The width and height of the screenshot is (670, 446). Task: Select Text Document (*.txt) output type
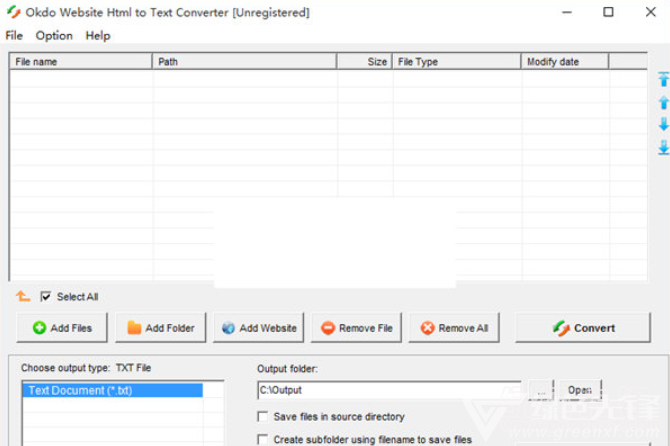(x=112, y=390)
